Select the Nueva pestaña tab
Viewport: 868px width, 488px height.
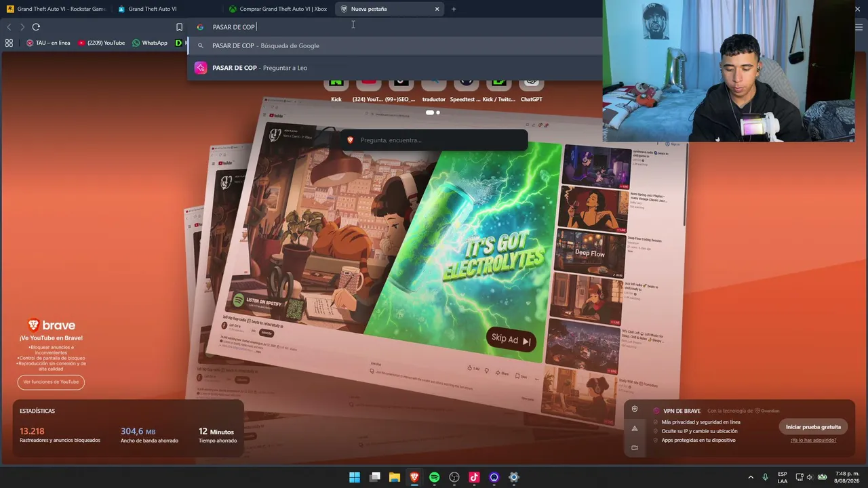[x=388, y=9]
